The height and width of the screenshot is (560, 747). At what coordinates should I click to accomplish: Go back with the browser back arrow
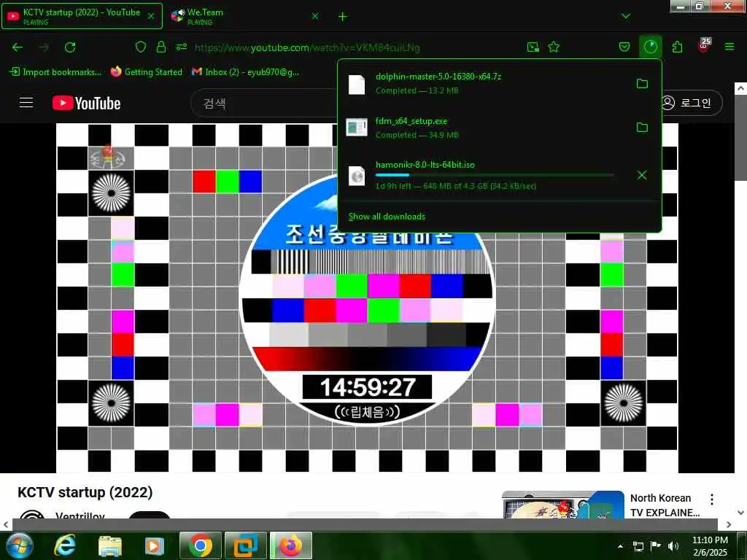tap(18, 47)
